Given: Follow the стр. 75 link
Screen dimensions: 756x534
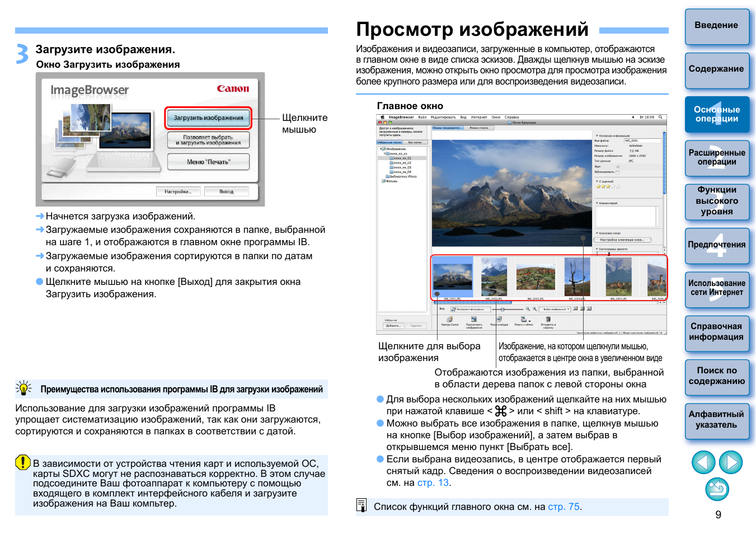Looking at the screenshot, I should [x=564, y=507].
